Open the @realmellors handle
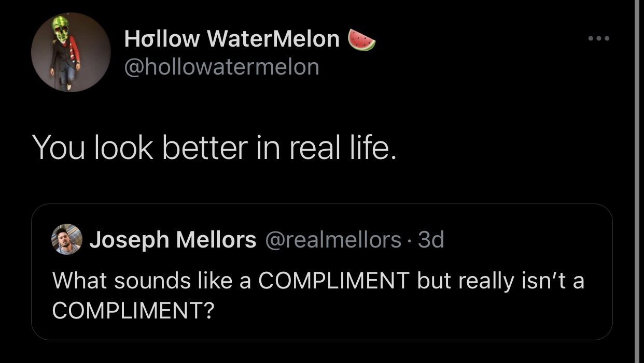The height and width of the screenshot is (363, 644). (x=333, y=239)
